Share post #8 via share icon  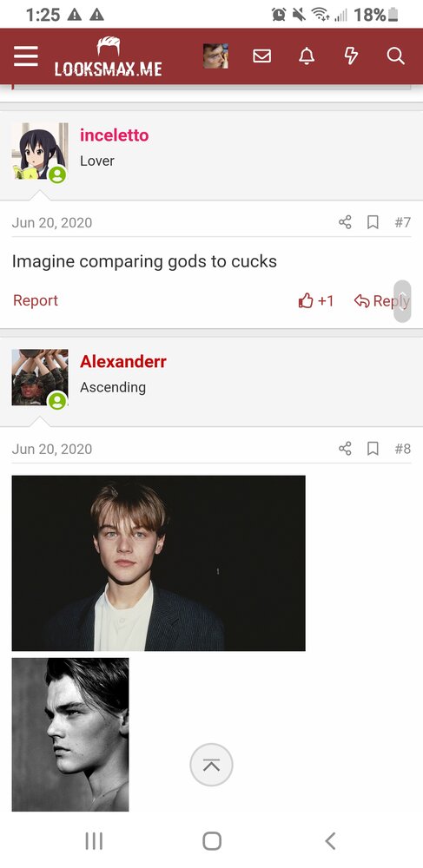pos(345,449)
